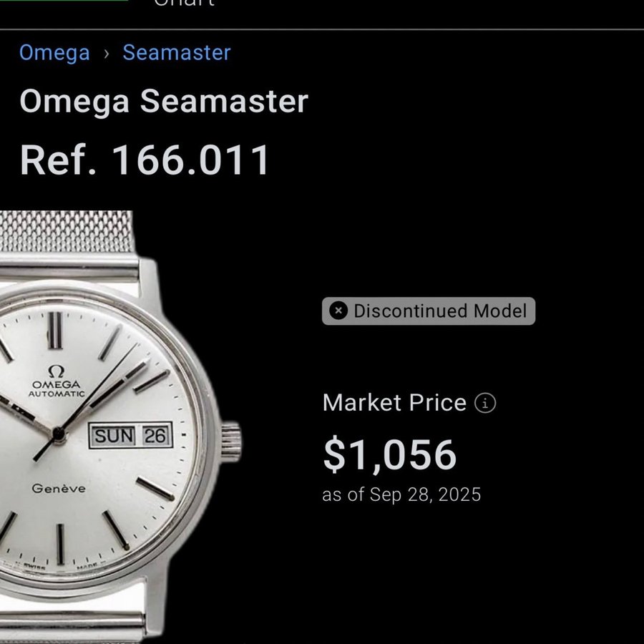644x644 pixels.
Task: Click the mesh bracelet above watch case
Action: 67,232
